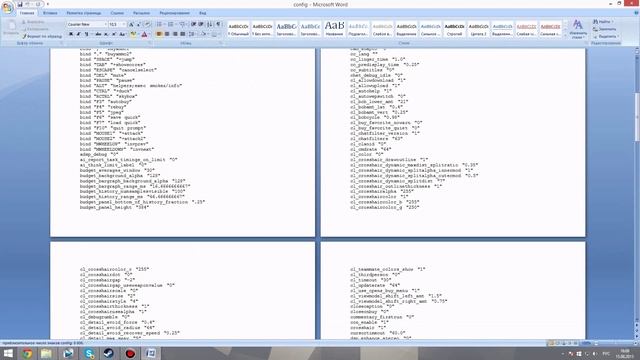Customize the Quick Access toolbar arrow

48,4
